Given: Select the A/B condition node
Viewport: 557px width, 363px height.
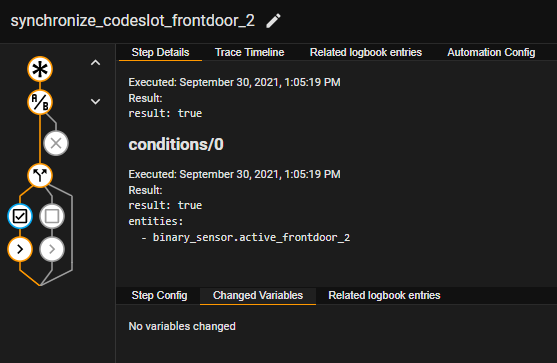Looking at the screenshot, I should pos(40,103).
